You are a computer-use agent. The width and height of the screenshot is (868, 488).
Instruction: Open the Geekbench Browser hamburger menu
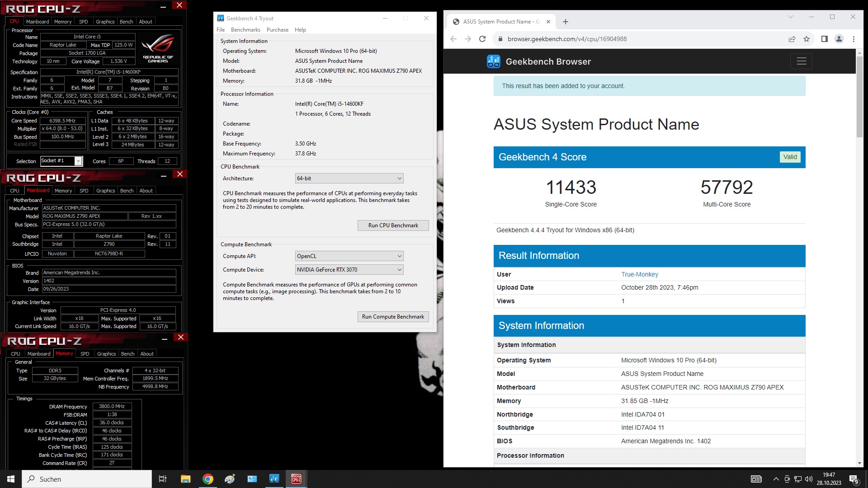(x=802, y=61)
